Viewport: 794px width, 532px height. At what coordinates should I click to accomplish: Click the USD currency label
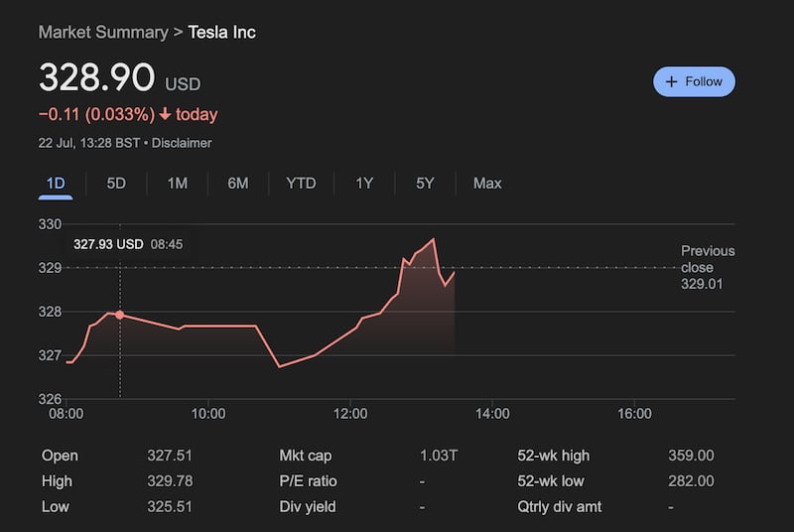click(x=183, y=84)
